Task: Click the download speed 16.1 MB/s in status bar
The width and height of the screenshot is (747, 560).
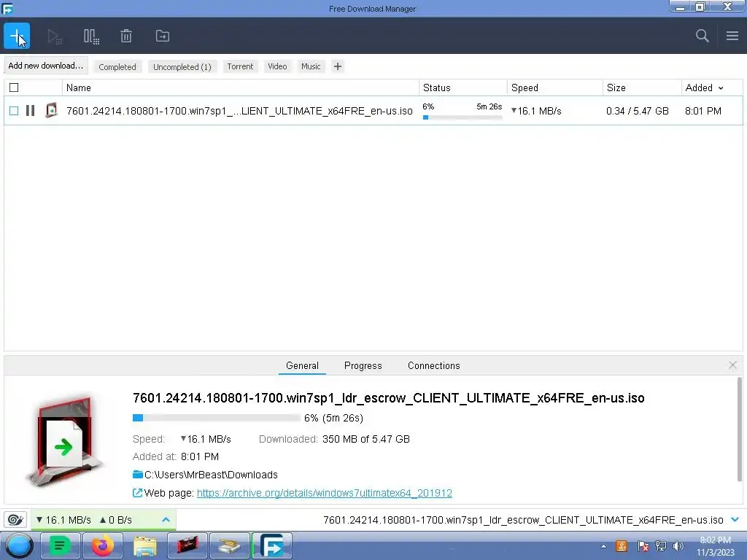Action: pos(64,520)
